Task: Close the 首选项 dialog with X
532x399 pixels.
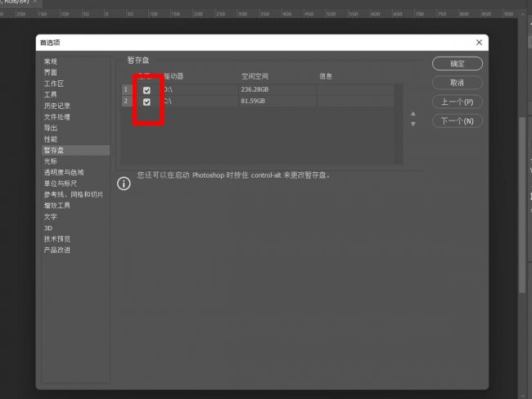Action: coord(479,43)
